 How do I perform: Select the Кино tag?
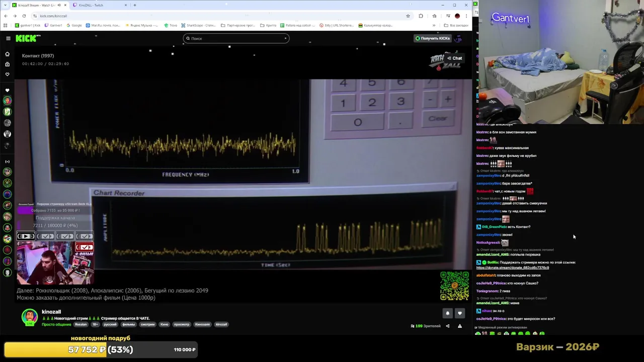[x=165, y=324]
